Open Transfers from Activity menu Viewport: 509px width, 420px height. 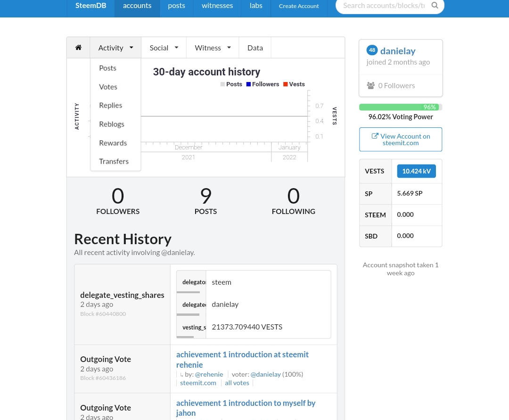tap(115, 162)
